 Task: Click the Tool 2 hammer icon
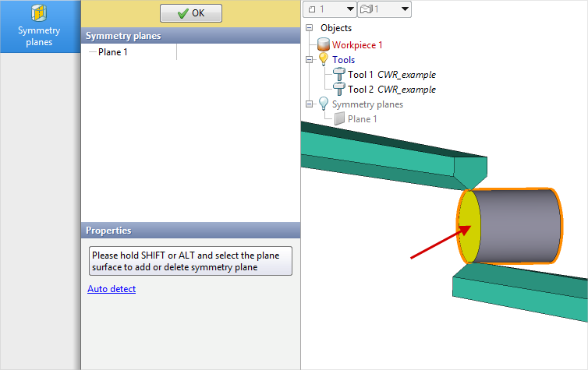(339, 90)
